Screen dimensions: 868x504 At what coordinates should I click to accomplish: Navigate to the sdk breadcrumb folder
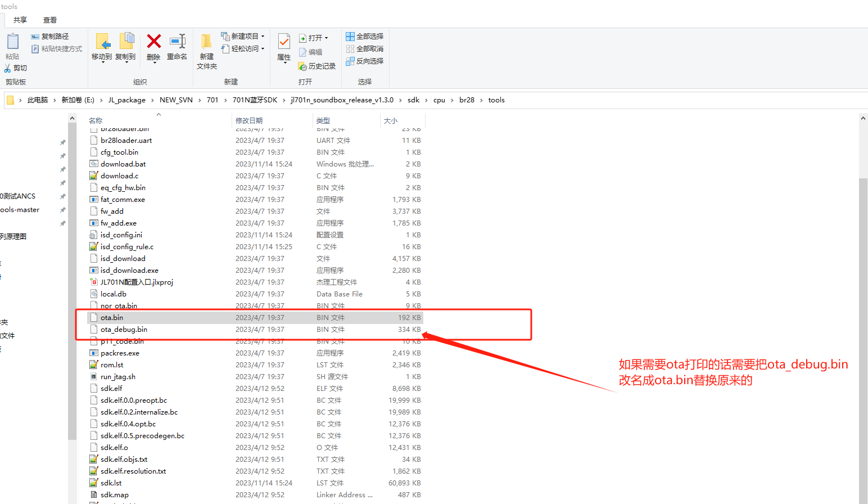[414, 100]
